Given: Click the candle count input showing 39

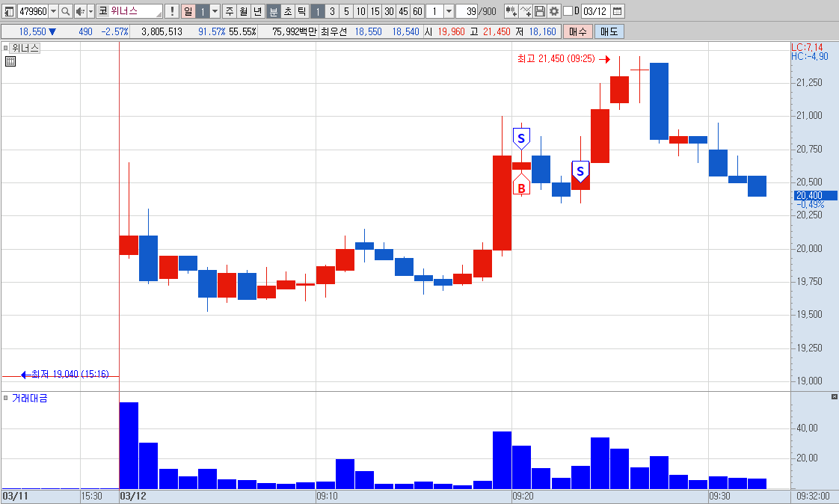Looking at the screenshot, I should pyautogui.click(x=467, y=11).
